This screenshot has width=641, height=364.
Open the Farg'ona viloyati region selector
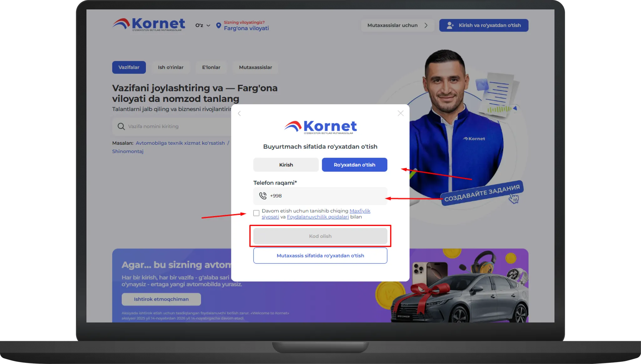(x=246, y=28)
